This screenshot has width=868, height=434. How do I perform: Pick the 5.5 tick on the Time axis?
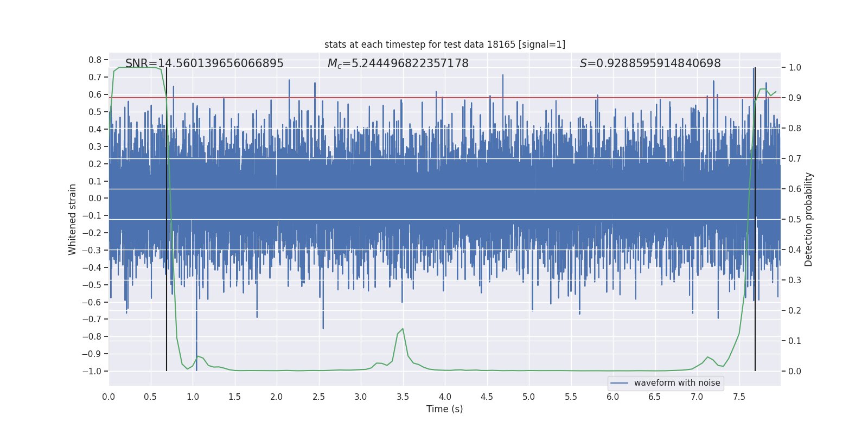(571, 397)
